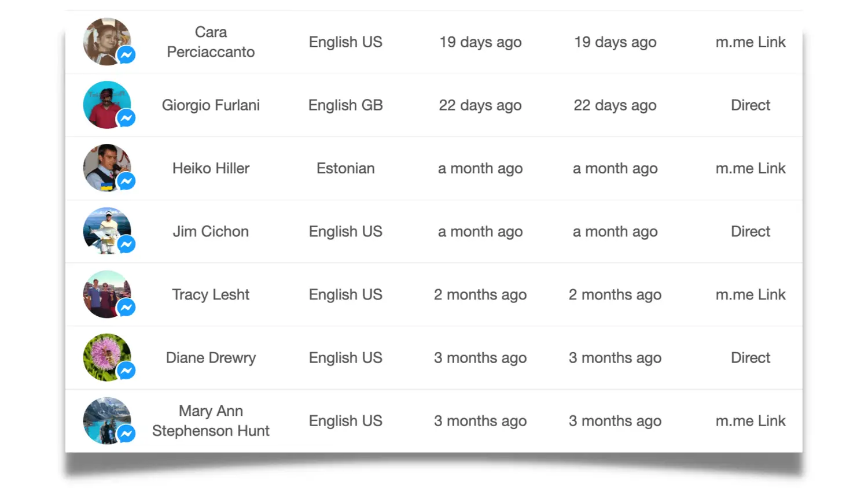868x488 pixels.
Task: Click Jim Cichon's Messenger badge icon
Action: [x=126, y=244]
